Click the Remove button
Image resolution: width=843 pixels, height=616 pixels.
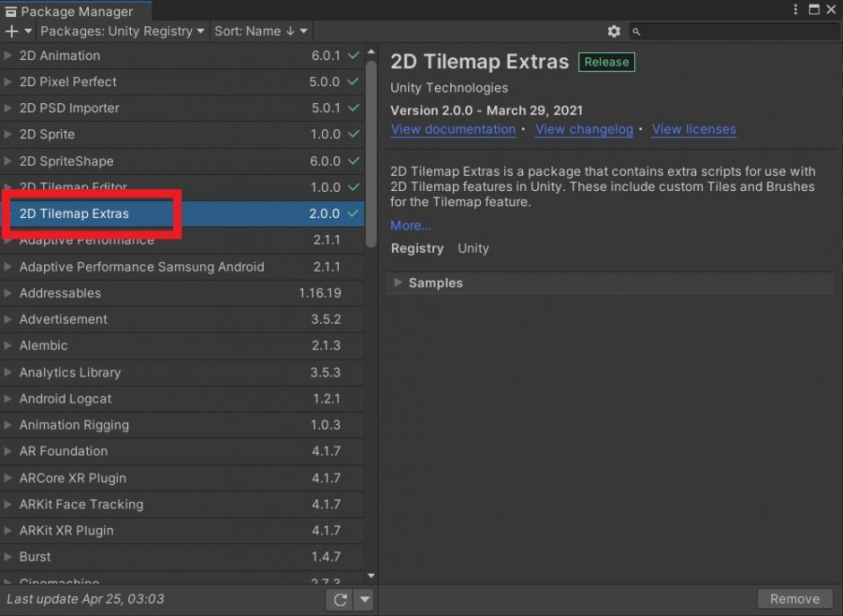[795, 598]
